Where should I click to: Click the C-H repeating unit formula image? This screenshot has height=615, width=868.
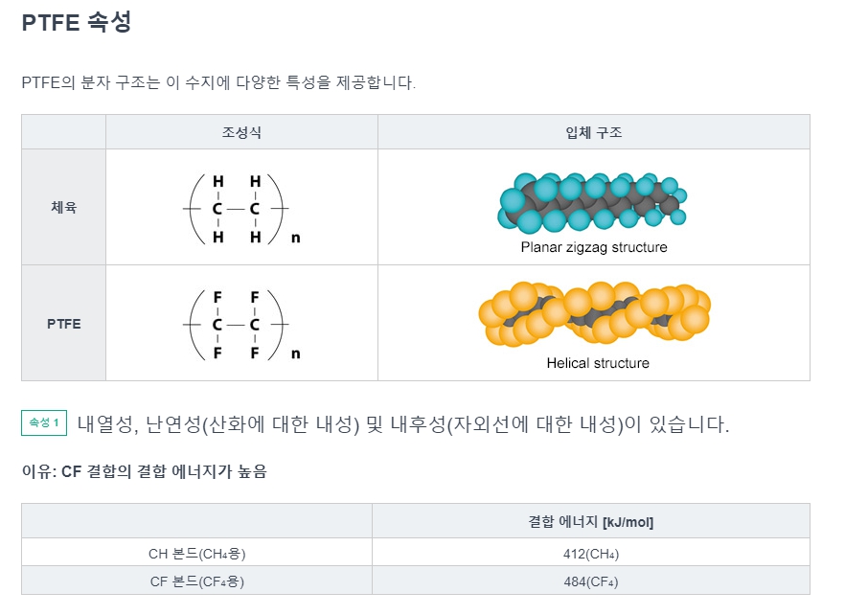click(240, 208)
